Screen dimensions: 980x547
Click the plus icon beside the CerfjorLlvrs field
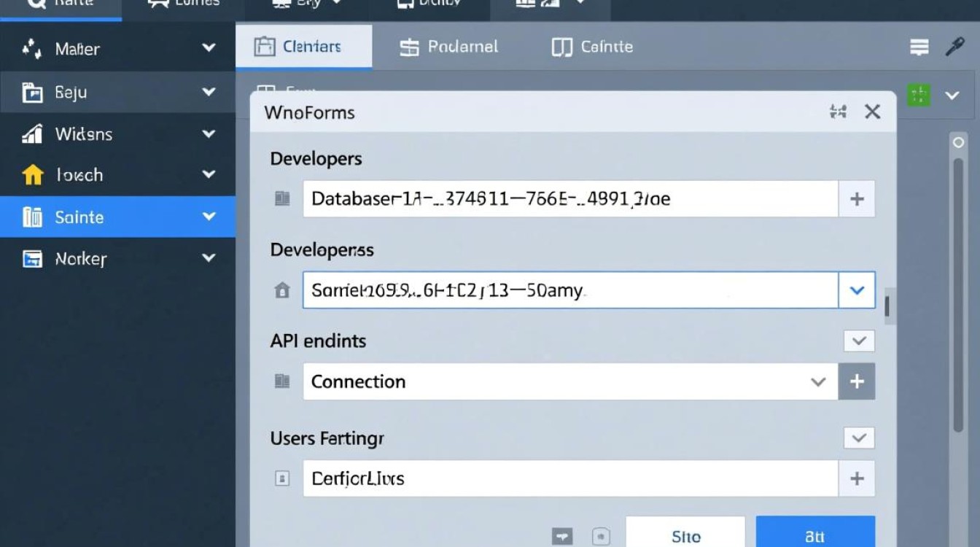click(857, 478)
